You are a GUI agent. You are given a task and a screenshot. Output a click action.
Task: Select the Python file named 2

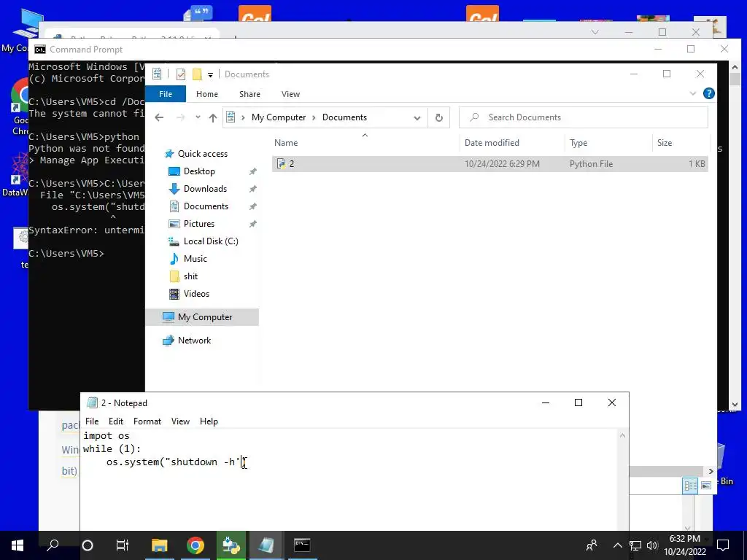pos(490,164)
